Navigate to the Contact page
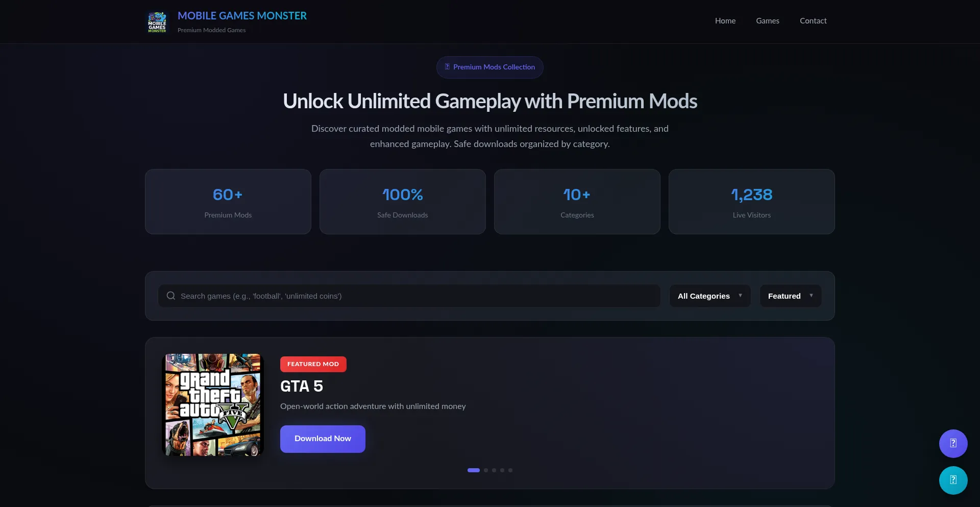The width and height of the screenshot is (980, 507). 813,21
